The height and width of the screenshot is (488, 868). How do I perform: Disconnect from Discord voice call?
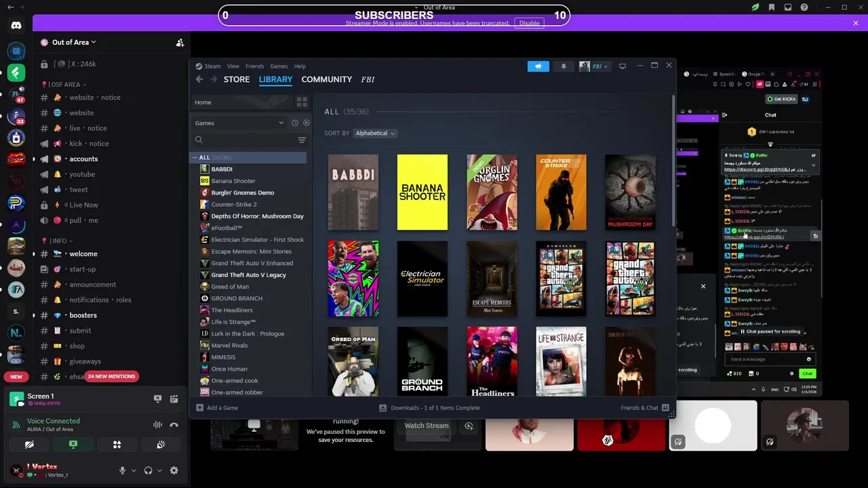(x=174, y=425)
